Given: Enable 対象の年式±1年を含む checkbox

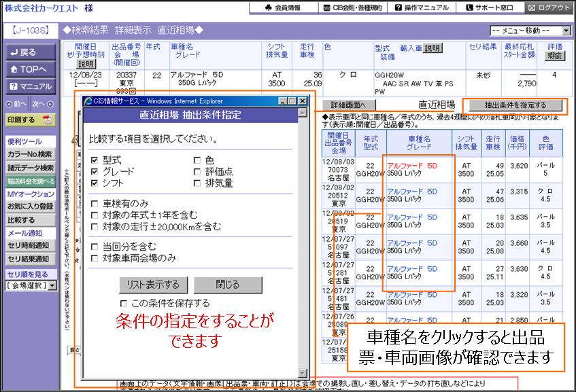Looking at the screenshot, I should tap(95, 215).
